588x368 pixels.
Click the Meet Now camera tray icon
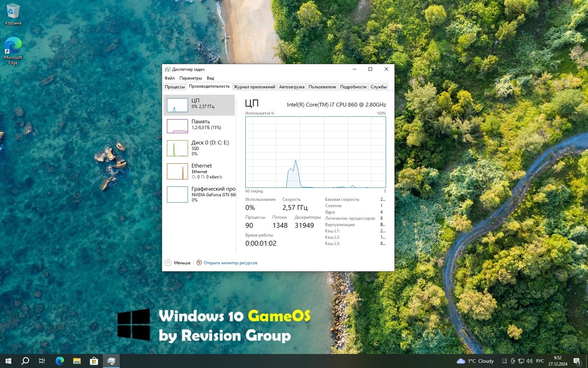[x=513, y=361]
